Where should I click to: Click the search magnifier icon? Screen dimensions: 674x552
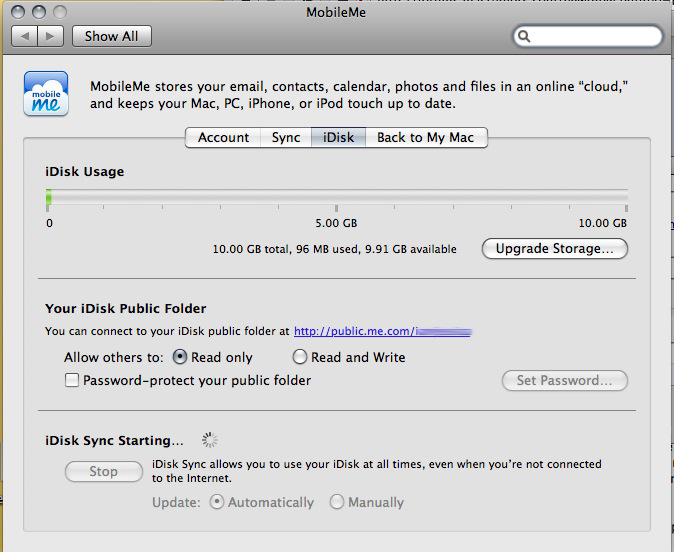tap(524, 36)
